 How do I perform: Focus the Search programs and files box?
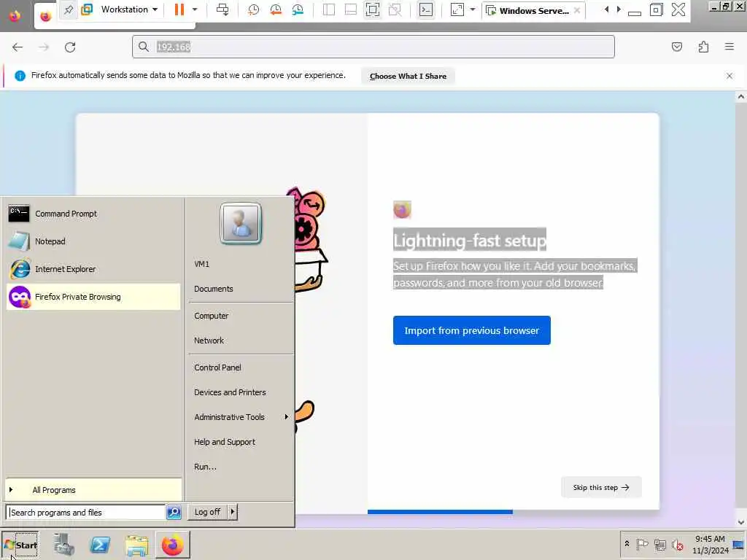[x=86, y=513]
